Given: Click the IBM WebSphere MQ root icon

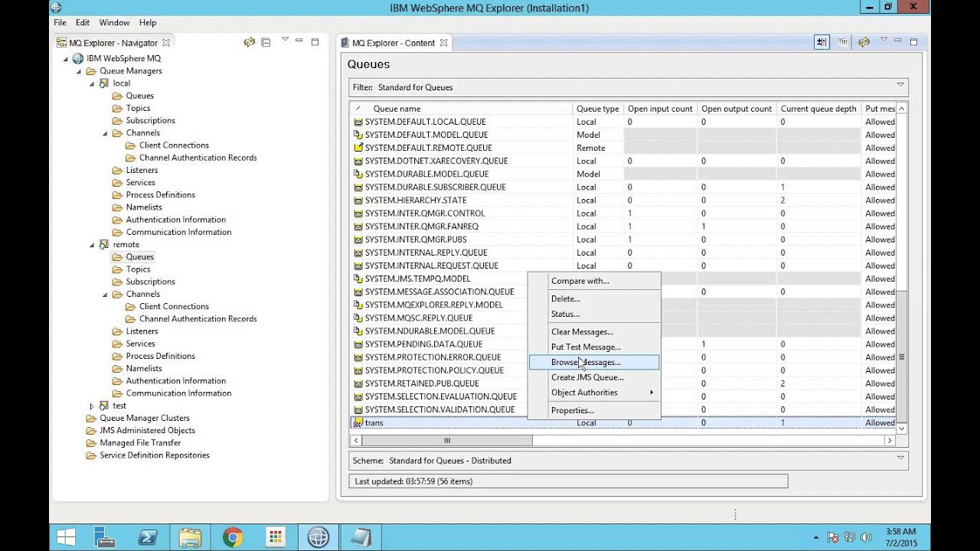Looking at the screenshot, I should click(77, 59).
